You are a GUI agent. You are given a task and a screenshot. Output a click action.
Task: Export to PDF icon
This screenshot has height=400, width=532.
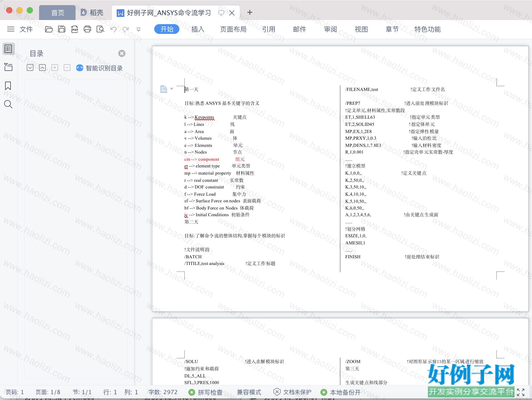75,29
